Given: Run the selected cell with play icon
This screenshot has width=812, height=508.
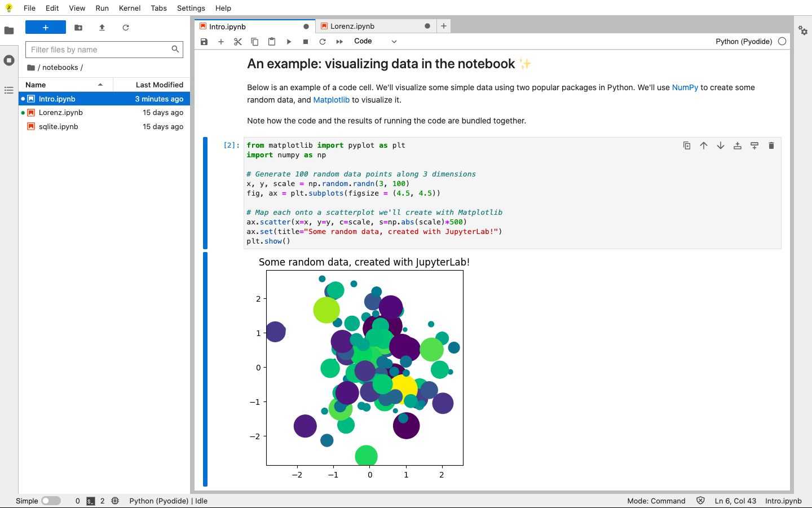Looking at the screenshot, I should click(289, 42).
